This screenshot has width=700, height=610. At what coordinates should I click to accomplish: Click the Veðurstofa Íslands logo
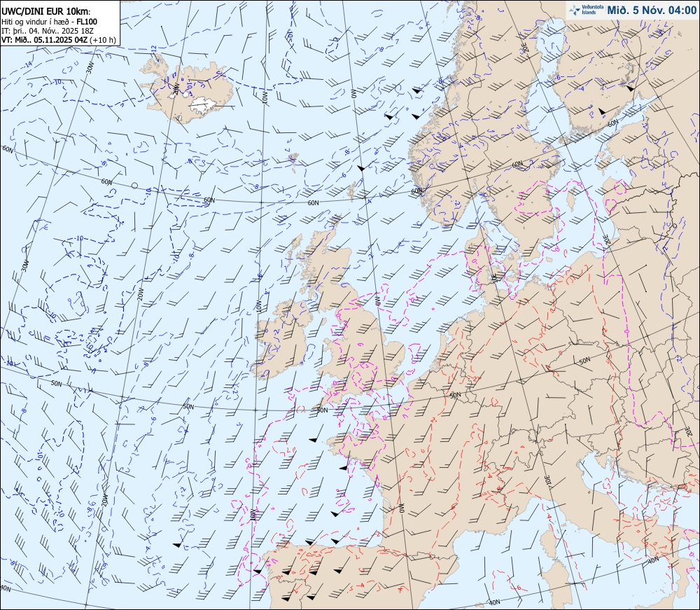point(584,10)
